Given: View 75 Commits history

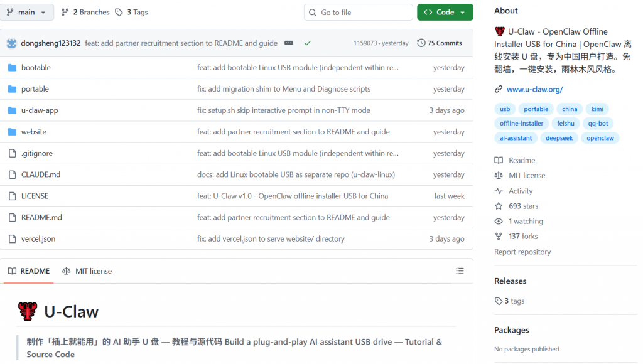Looking at the screenshot, I should pyautogui.click(x=440, y=43).
